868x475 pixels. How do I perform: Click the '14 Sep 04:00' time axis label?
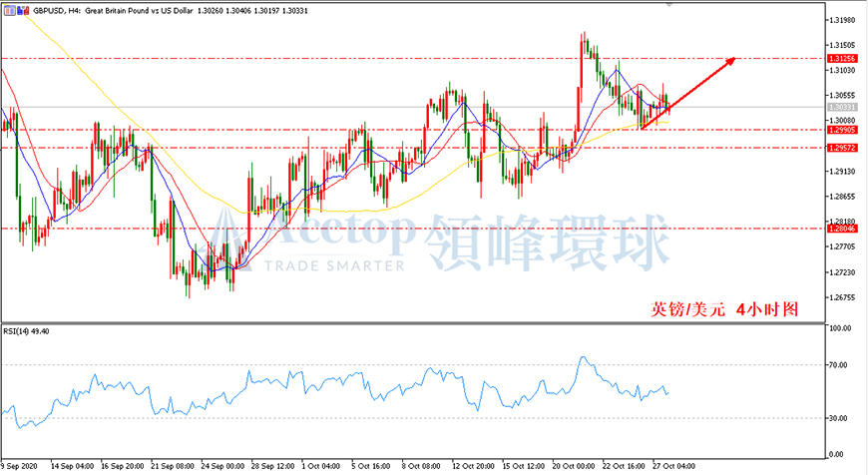click(x=72, y=466)
